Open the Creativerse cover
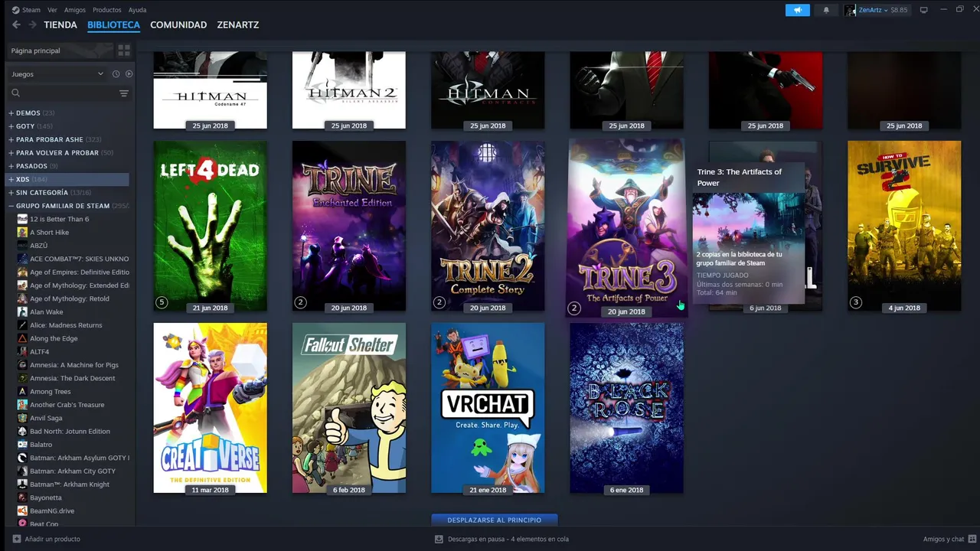The width and height of the screenshot is (980, 551). coord(210,408)
